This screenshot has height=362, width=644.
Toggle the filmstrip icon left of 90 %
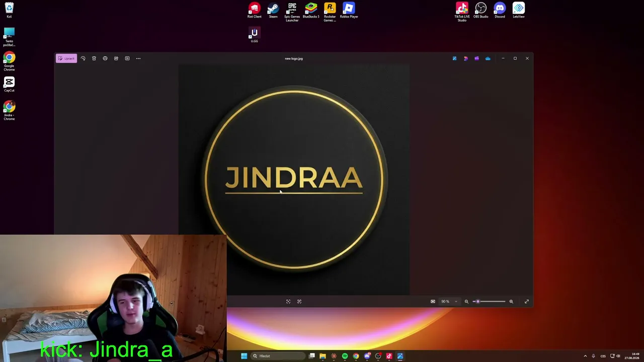click(x=433, y=302)
